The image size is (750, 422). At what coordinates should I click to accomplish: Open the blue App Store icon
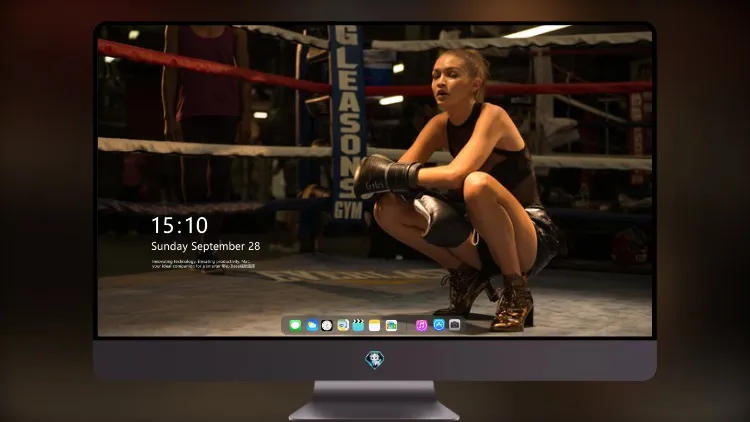click(x=439, y=325)
